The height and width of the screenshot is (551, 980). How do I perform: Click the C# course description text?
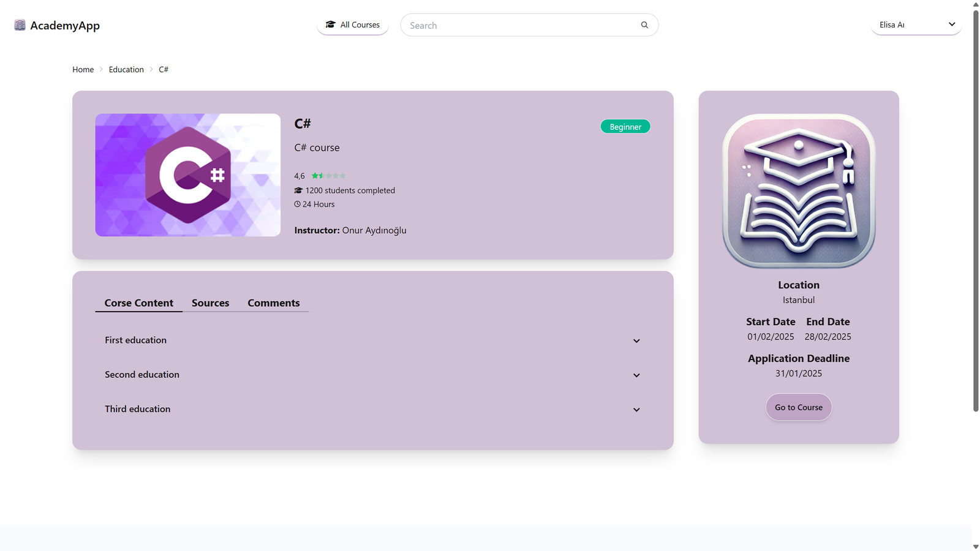click(317, 148)
